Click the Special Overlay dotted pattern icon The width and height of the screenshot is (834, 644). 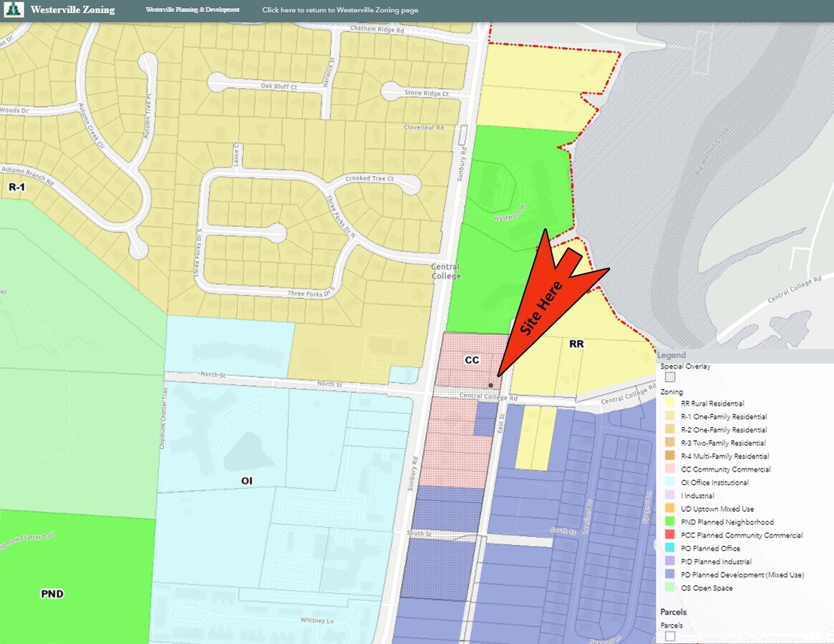pyautogui.click(x=669, y=377)
